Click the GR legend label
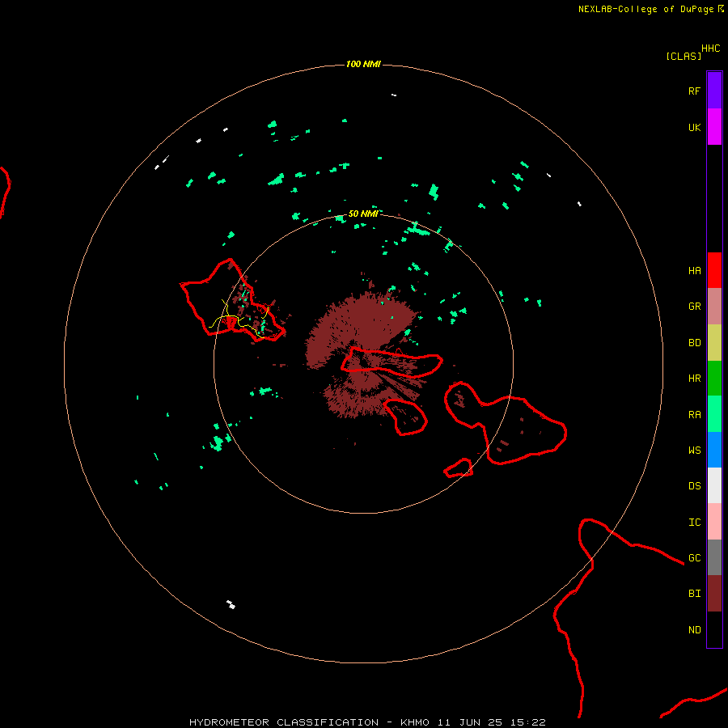Image resolution: width=728 pixels, height=728 pixels. pos(694,306)
